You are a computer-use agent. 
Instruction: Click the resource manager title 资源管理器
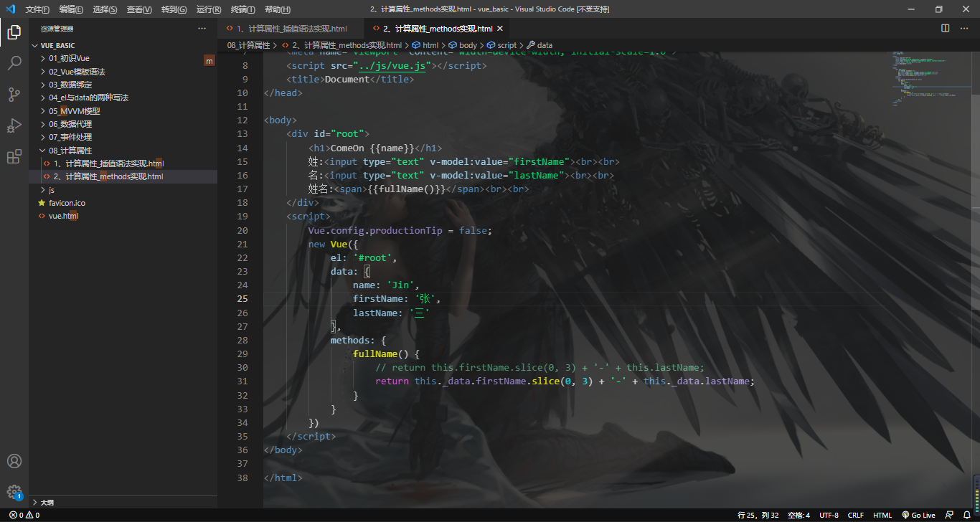tap(57, 29)
